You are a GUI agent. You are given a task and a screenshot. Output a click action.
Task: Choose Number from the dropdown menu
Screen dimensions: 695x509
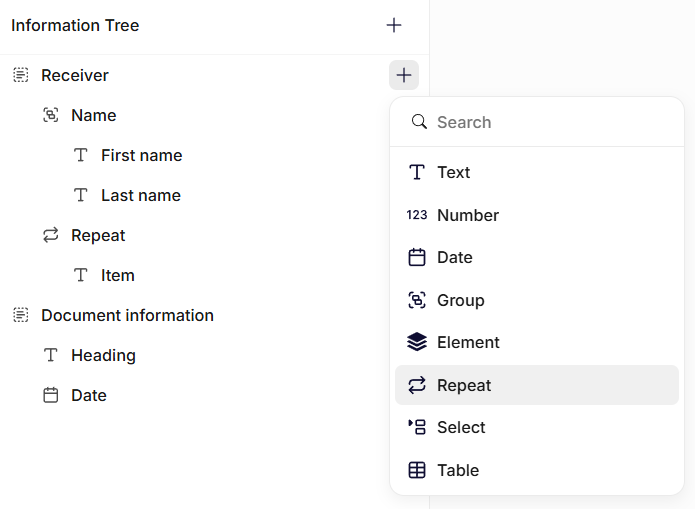pyautogui.click(x=467, y=215)
